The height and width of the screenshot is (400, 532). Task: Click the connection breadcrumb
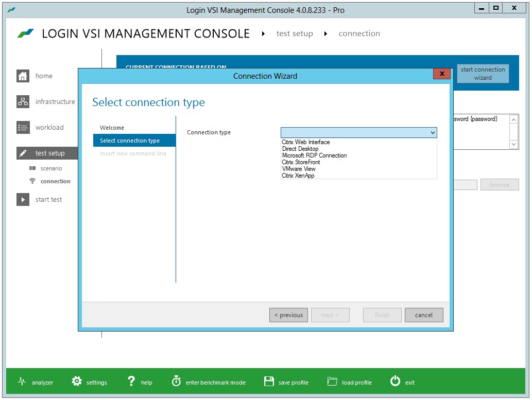[359, 33]
